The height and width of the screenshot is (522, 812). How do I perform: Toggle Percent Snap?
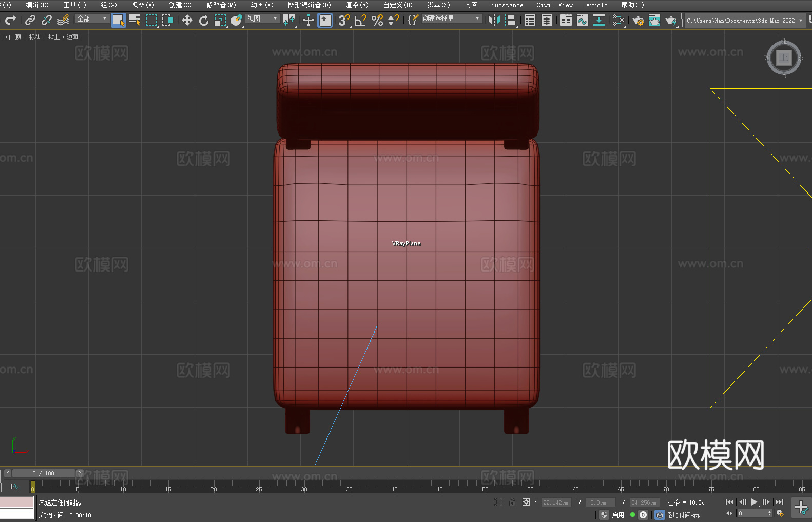pyautogui.click(x=377, y=20)
